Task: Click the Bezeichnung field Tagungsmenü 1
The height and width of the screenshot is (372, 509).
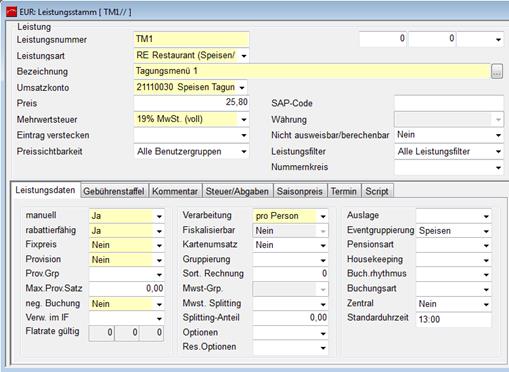Action: (x=312, y=71)
